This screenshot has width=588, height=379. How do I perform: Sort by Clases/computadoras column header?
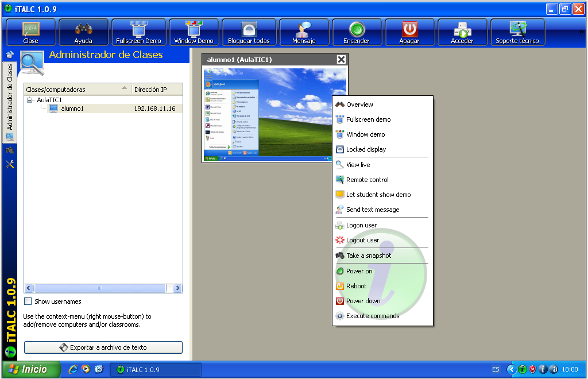pyautogui.click(x=75, y=90)
